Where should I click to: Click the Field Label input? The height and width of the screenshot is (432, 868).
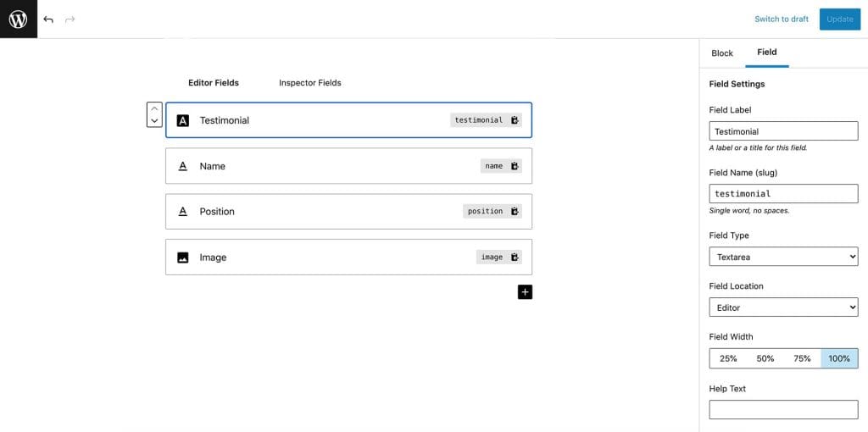tap(783, 131)
